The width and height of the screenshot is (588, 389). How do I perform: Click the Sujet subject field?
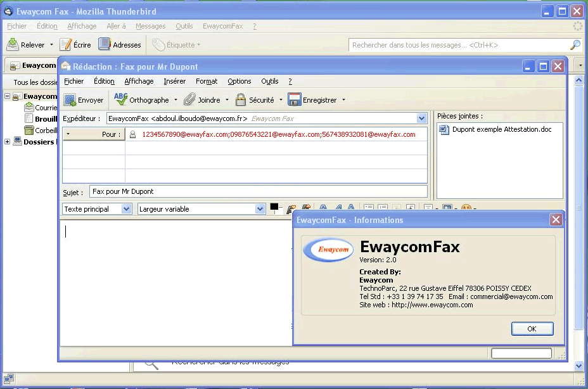tap(259, 192)
